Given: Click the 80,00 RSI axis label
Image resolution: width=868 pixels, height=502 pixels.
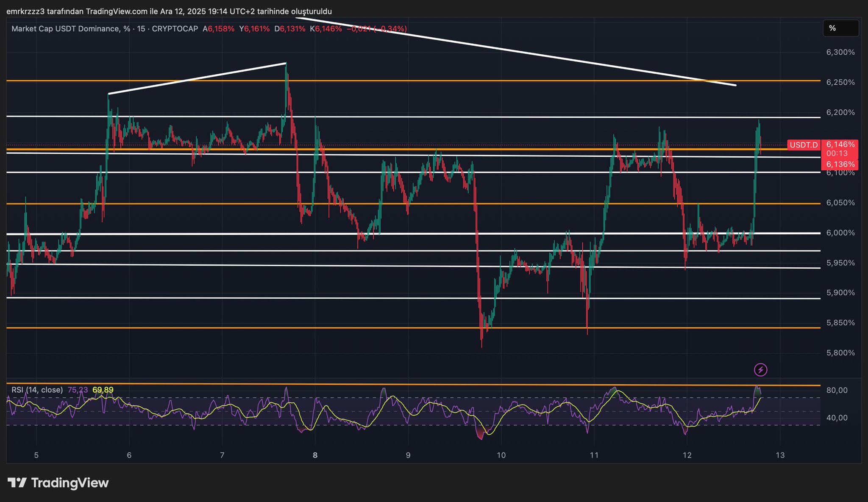Looking at the screenshot, I should (837, 390).
